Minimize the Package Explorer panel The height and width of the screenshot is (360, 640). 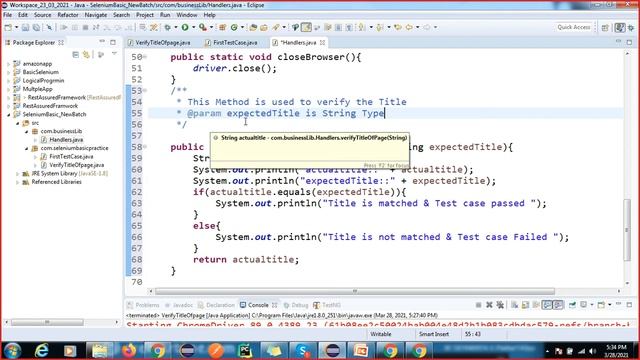point(102,42)
